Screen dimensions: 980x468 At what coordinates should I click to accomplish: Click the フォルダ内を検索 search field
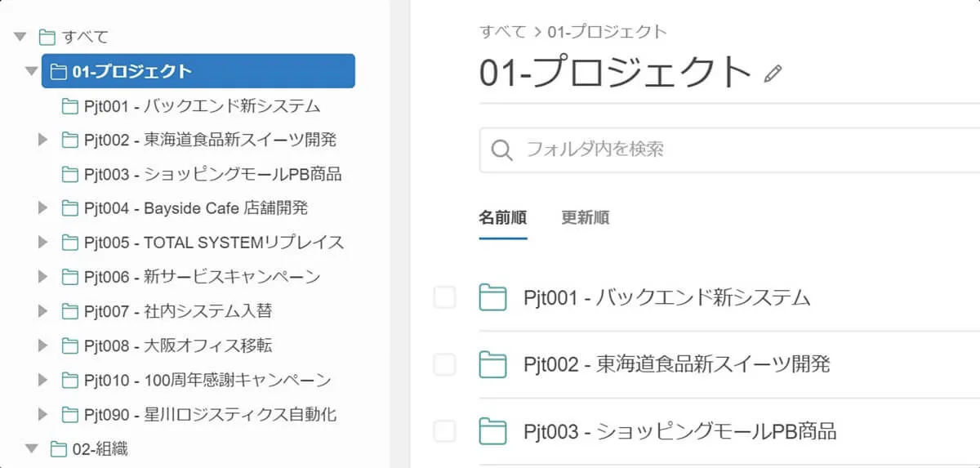(729, 150)
